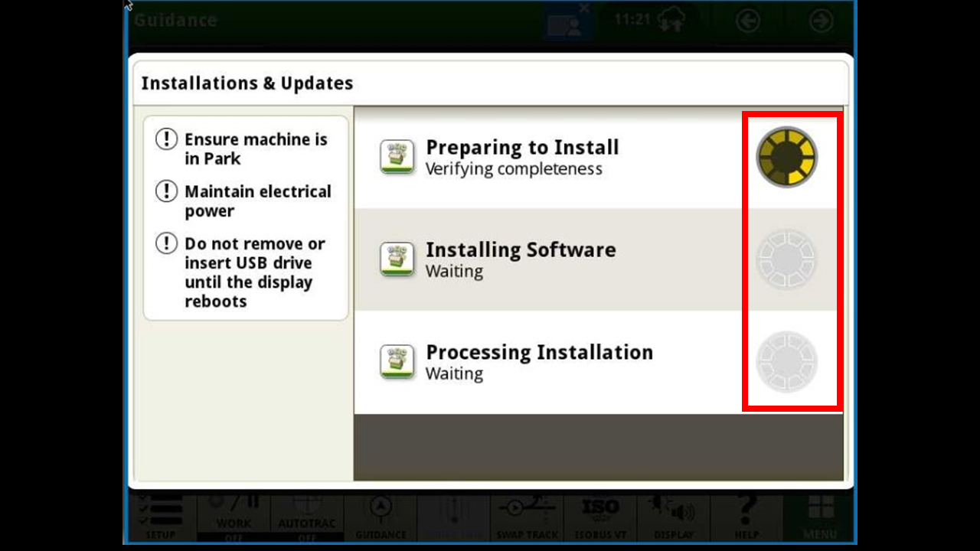
Task: Click the gray Installing Software progress indicator
Action: (787, 259)
